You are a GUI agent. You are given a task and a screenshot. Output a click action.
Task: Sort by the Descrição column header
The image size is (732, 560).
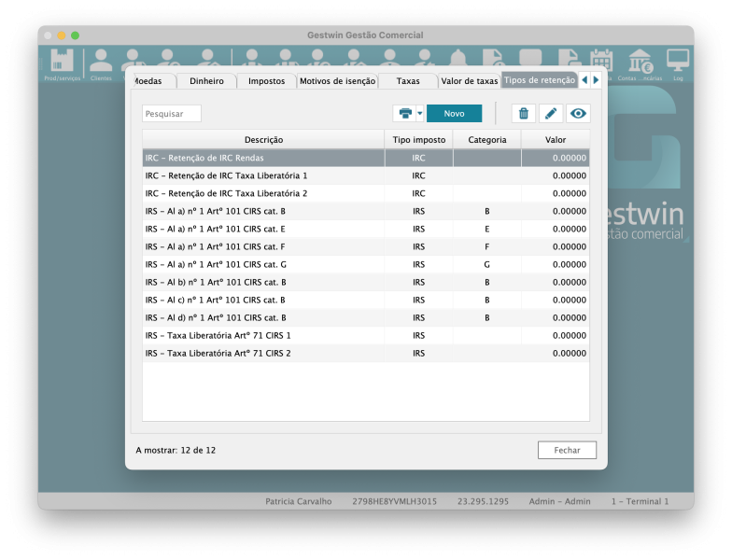263,139
